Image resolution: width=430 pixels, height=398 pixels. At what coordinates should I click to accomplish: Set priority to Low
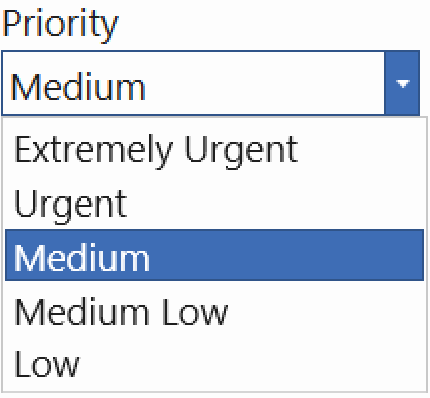pyautogui.click(x=214, y=364)
